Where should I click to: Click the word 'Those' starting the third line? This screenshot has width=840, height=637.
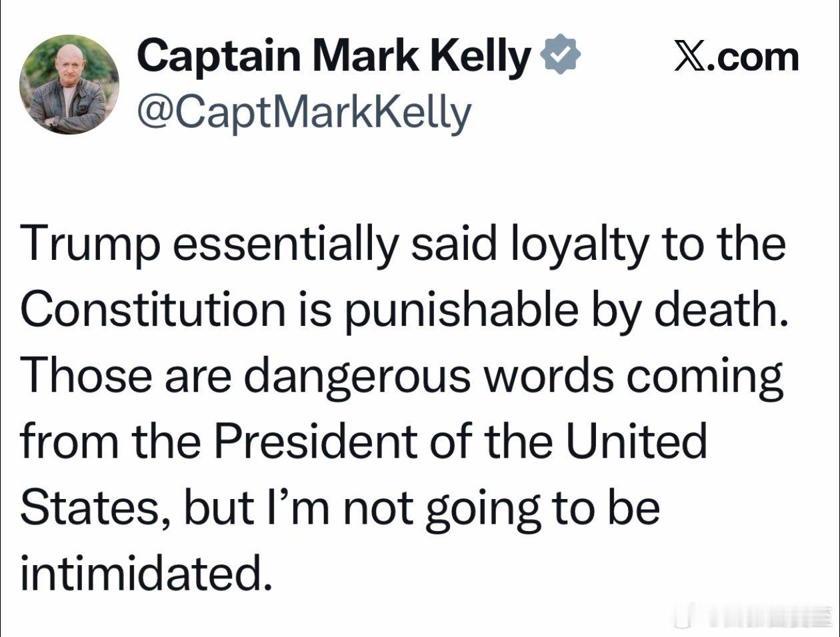tap(82, 376)
